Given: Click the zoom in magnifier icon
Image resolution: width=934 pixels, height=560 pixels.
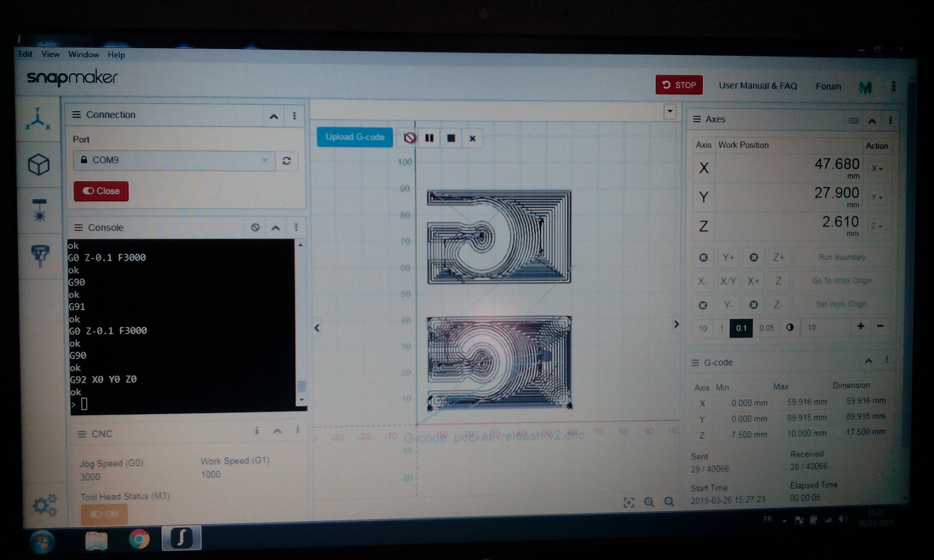Looking at the screenshot, I should point(649,502).
